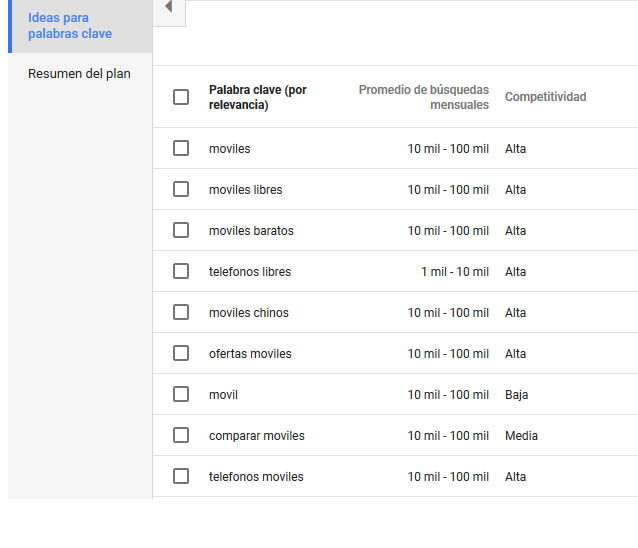The height and width of the screenshot is (548, 638).
Task: Check the box for 'moviles'
Action: [x=181, y=148]
